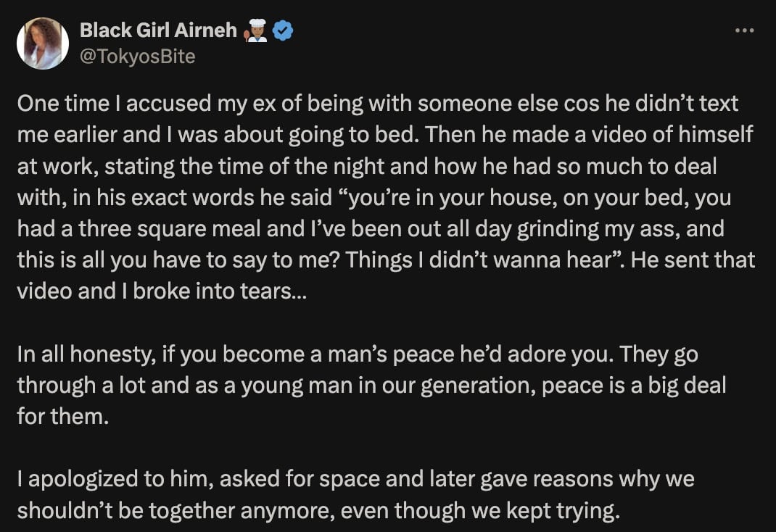
Task: Click the line beginning "with, in his exact words"
Action: (x=373, y=197)
